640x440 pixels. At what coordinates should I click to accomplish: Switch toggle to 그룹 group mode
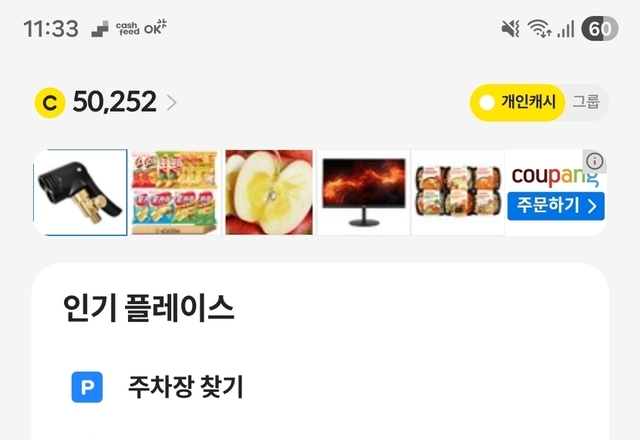[586, 102]
